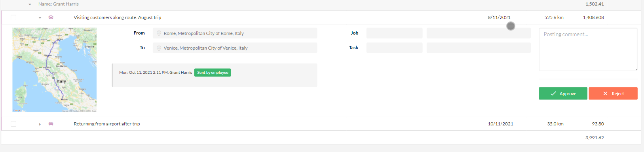Collapse the Name: Grant Harris group
Screen dimensions: 644x152
pos(30,4)
